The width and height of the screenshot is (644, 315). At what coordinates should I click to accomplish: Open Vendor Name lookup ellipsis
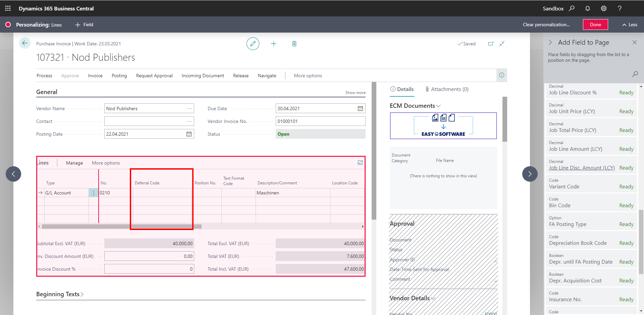190,108
